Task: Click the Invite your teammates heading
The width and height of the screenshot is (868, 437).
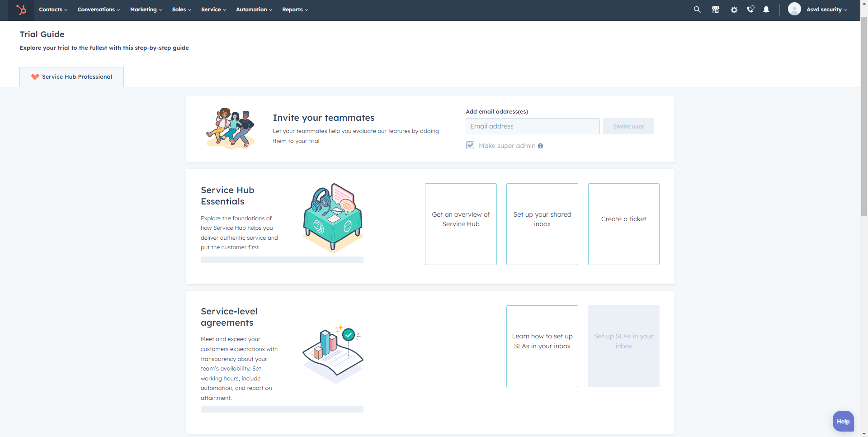Action: (324, 118)
